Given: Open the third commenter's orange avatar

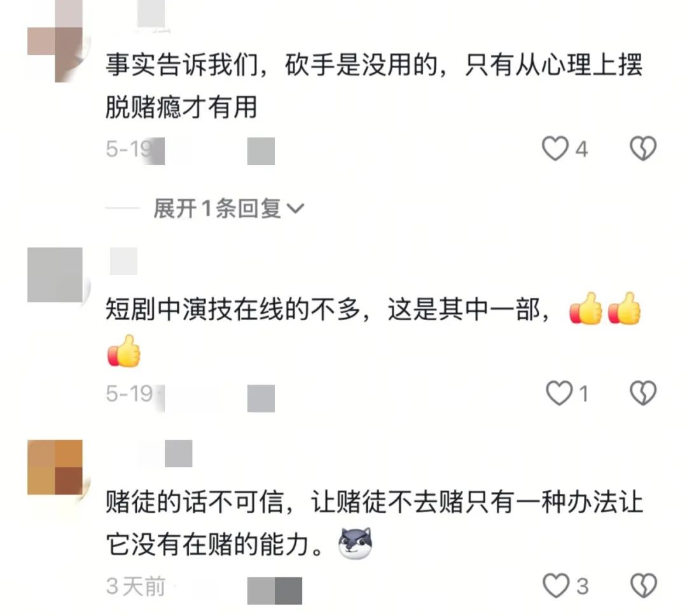Looking at the screenshot, I should (55, 467).
